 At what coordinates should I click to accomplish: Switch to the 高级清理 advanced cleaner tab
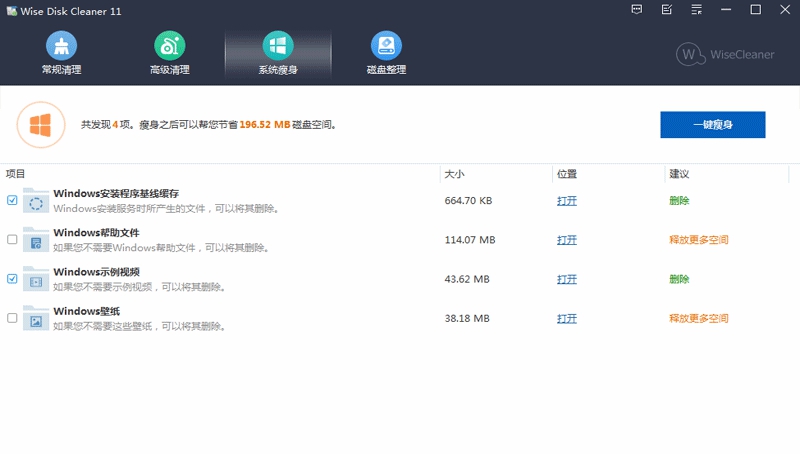pyautogui.click(x=169, y=53)
